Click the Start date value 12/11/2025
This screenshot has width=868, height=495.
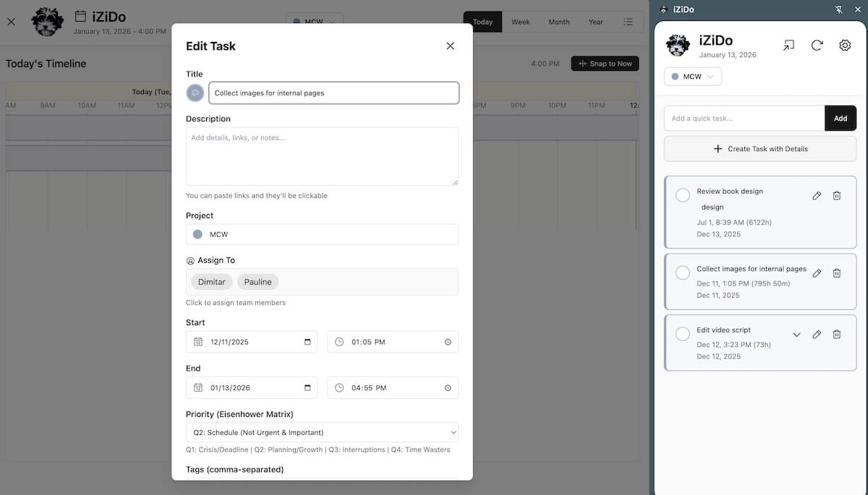[229, 342]
